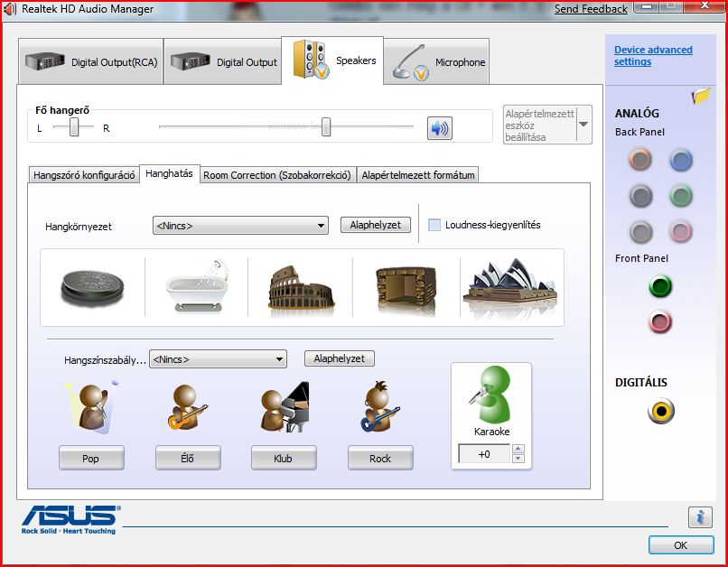This screenshot has width=728, height=567.
Task: Click the orange back panel jack
Action: coord(640,160)
